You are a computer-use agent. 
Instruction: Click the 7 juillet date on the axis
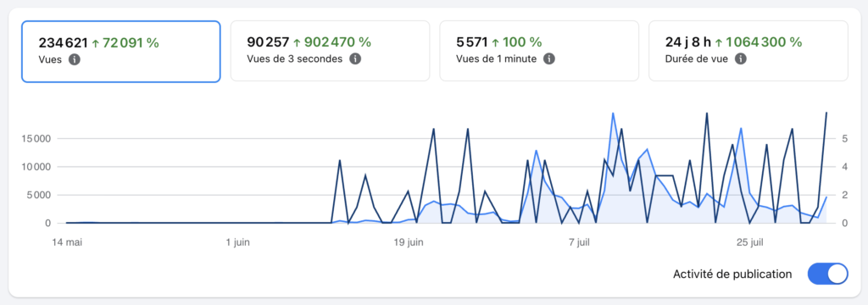pos(578,242)
